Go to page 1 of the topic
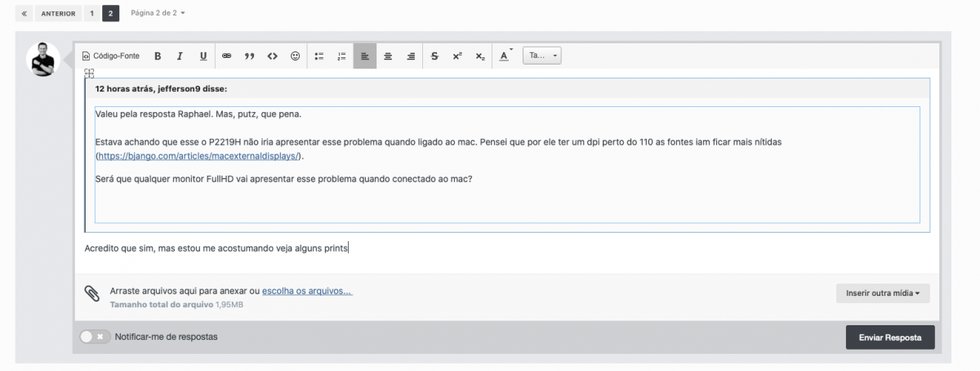Image resolution: width=980 pixels, height=371 pixels. pyautogui.click(x=91, y=13)
